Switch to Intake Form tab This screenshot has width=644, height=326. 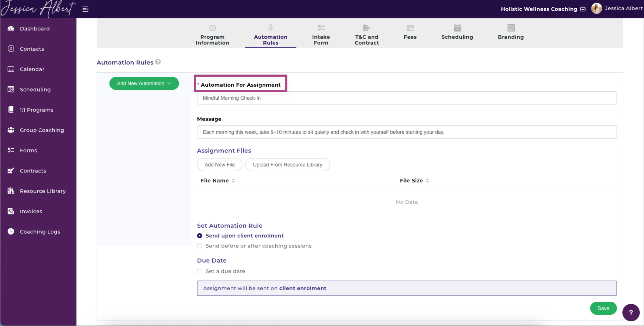pos(321,40)
